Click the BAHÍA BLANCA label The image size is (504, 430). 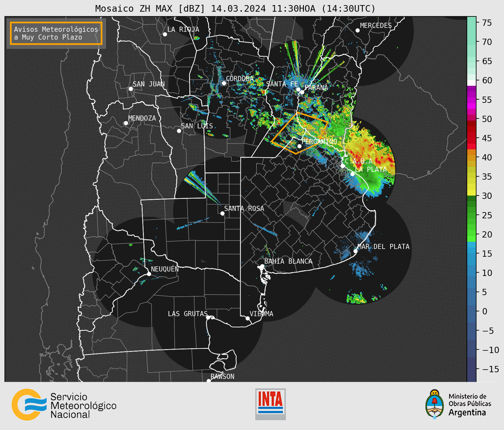pyautogui.click(x=288, y=261)
